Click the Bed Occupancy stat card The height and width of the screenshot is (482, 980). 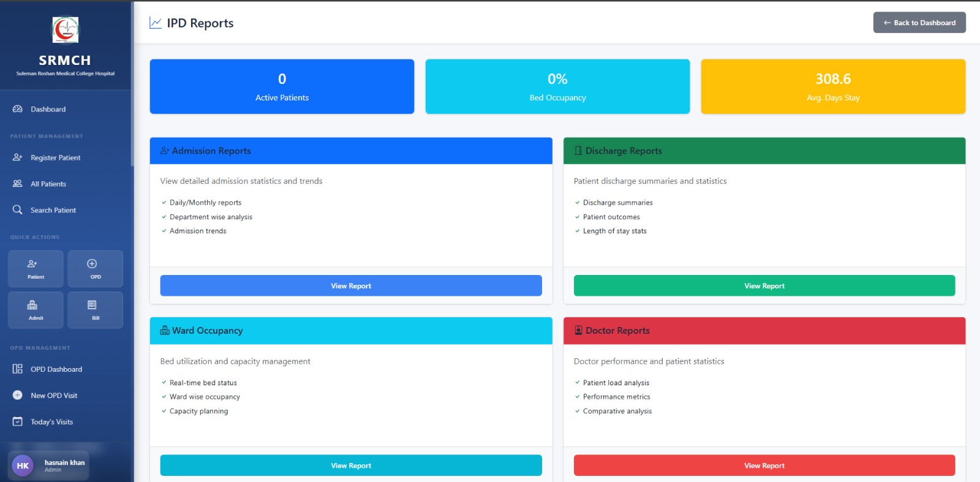click(x=557, y=86)
